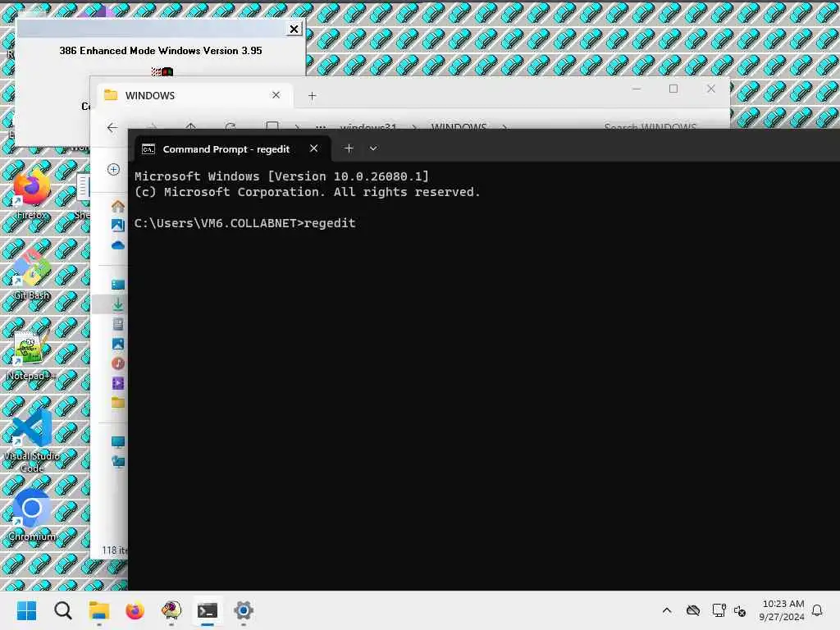Open Videos in Explorer sidebar
The height and width of the screenshot is (630, 840).
pos(118,383)
